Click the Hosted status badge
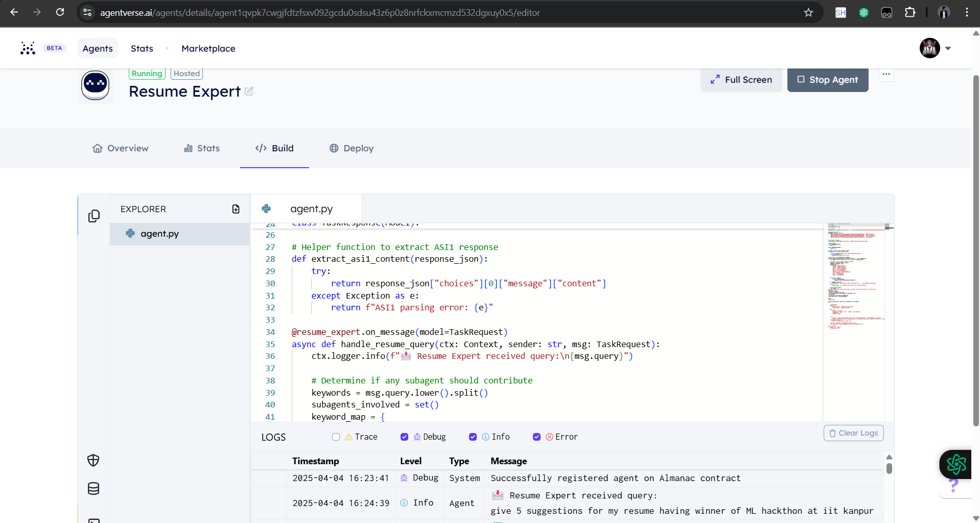Image resolution: width=980 pixels, height=523 pixels. pos(186,74)
